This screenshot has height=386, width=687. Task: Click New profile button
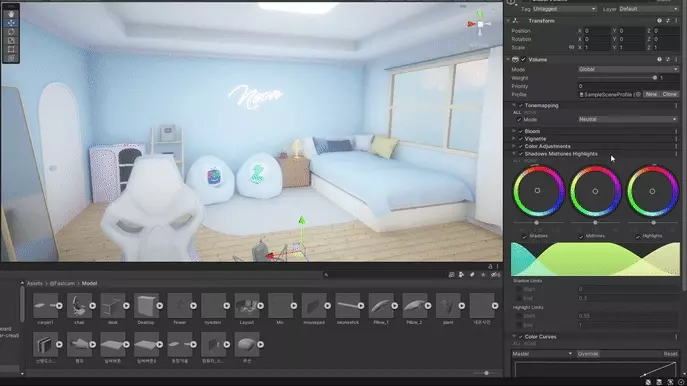(x=651, y=94)
